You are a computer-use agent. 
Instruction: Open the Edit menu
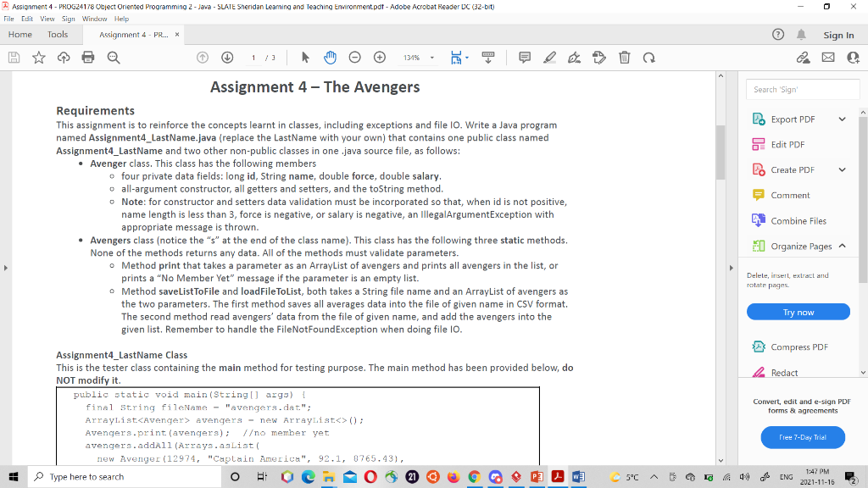coord(27,19)
